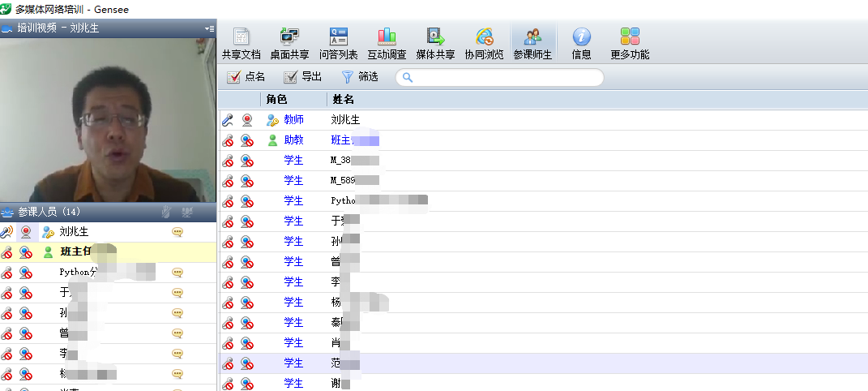Click the 导出 export button

coord(303,77)
